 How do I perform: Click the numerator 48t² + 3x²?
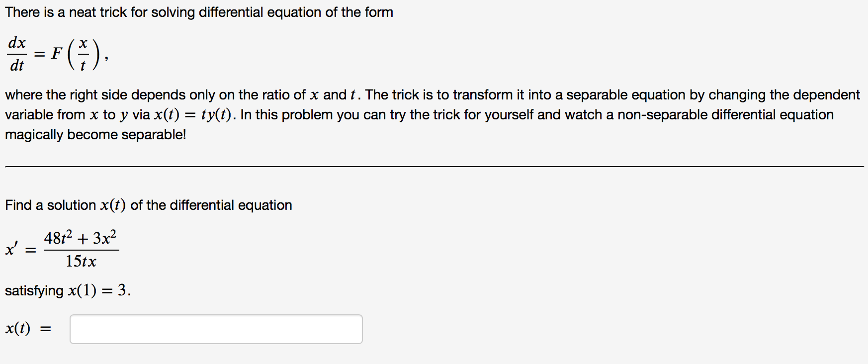81,238
